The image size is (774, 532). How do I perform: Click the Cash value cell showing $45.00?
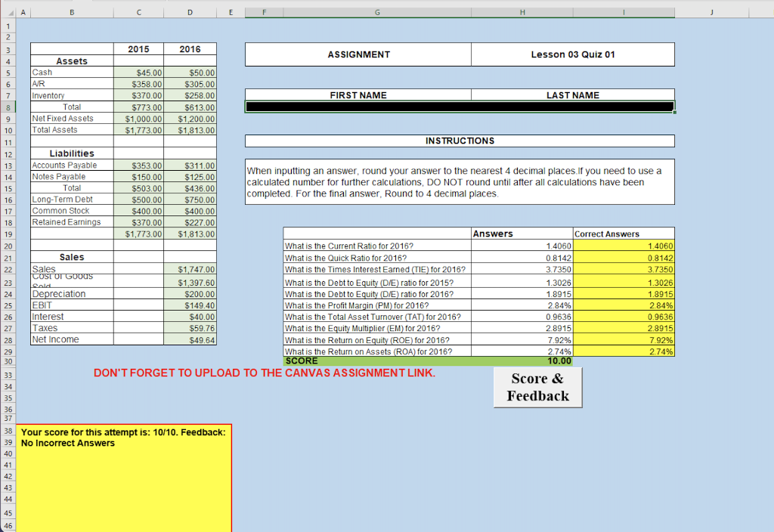[138, 73]
